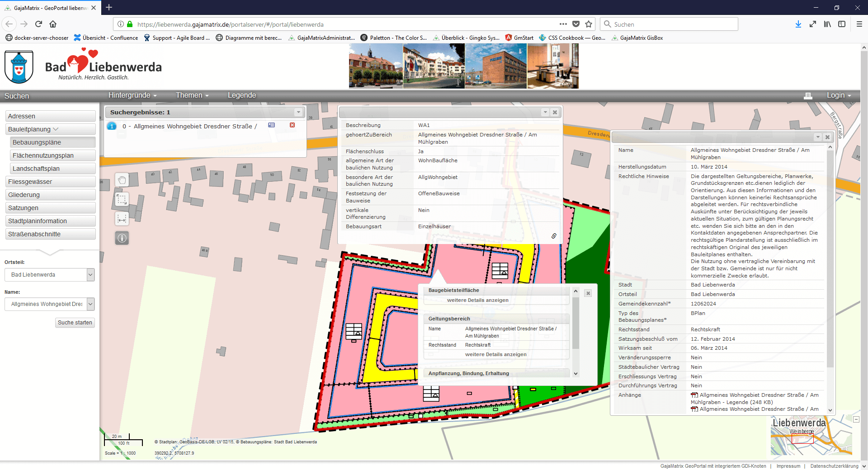This screenshot has height=470, width=868.
Task: Open the Themen menu
Action: tap(192, 95)
